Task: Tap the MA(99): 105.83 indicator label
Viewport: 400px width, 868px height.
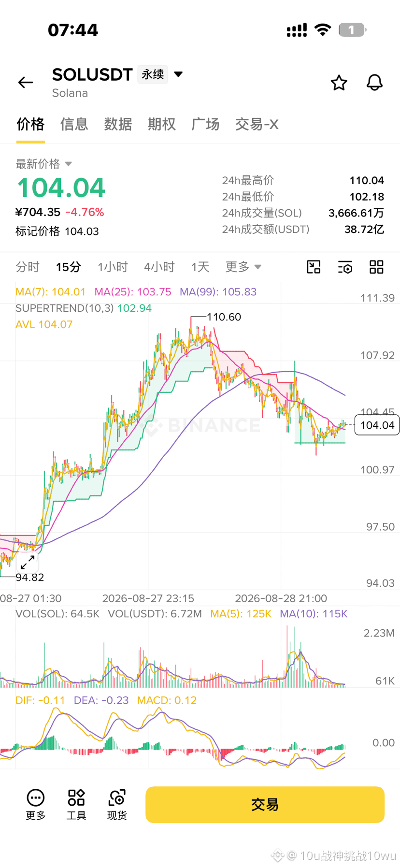Action: [218, 292]
